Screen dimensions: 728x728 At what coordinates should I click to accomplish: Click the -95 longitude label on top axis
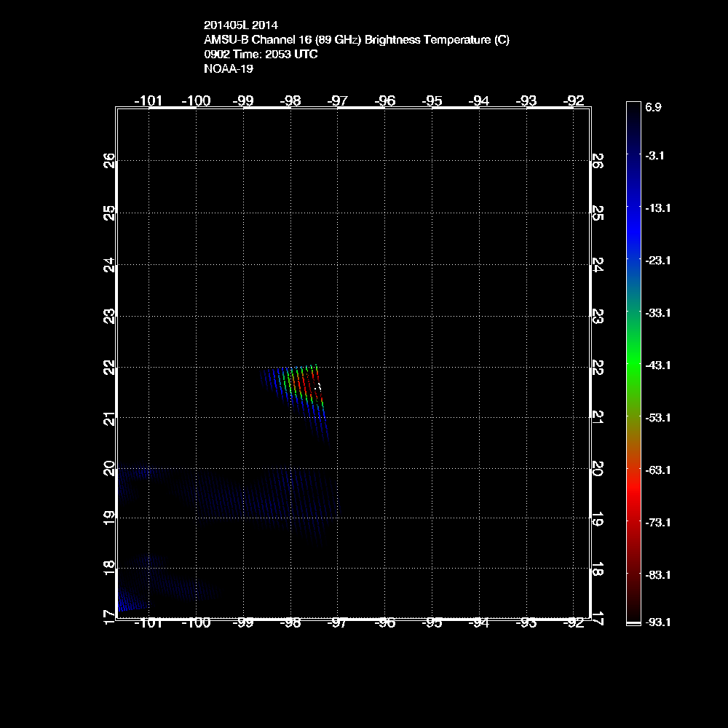[x=432, y=100]
